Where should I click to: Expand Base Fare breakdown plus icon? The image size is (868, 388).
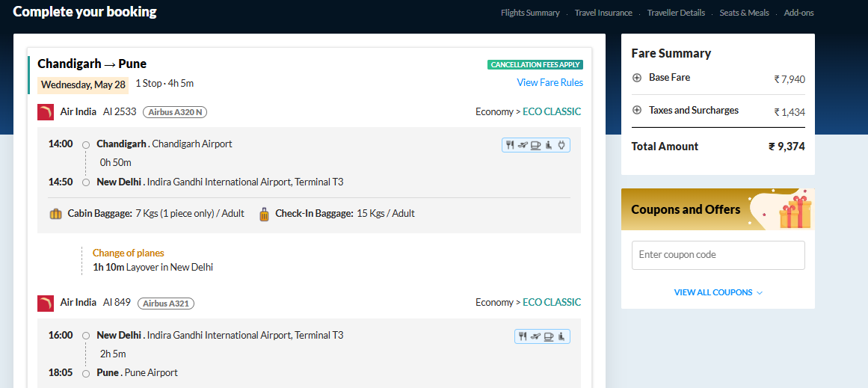(x=636, y=78)
